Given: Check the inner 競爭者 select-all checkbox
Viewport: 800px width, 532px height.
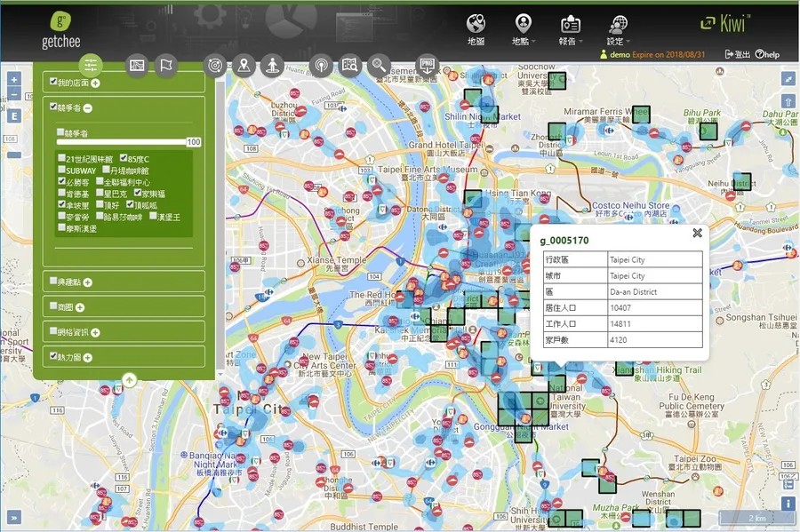Looking at the screenshot, I should (60, 132).
